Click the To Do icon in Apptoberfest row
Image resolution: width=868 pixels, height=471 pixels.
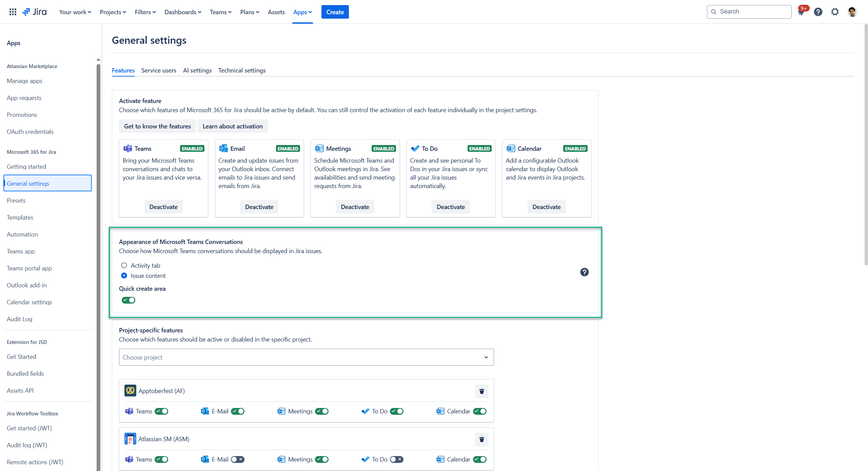coord(365,411)
